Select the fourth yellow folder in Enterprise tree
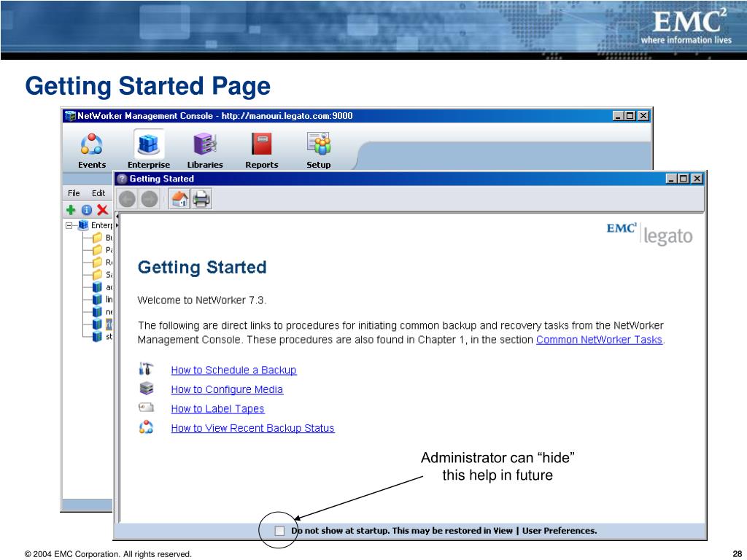This screenshot has height=560, width=747. 97,274
